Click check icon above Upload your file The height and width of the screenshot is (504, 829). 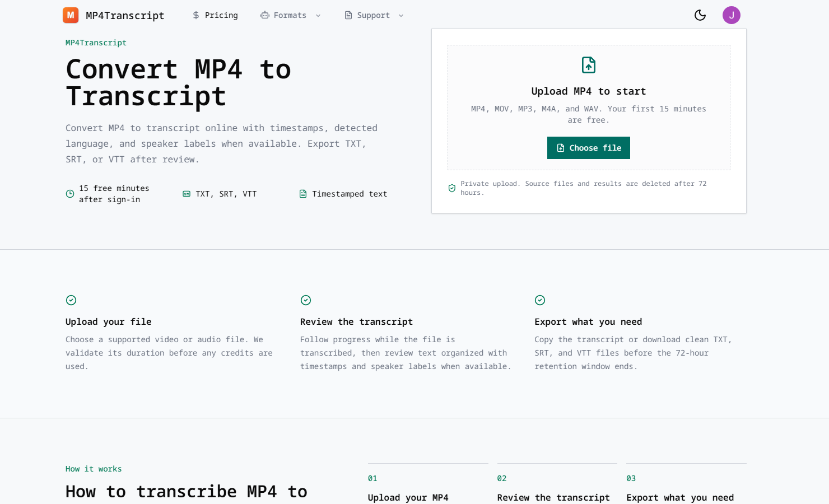coord(71,300)
